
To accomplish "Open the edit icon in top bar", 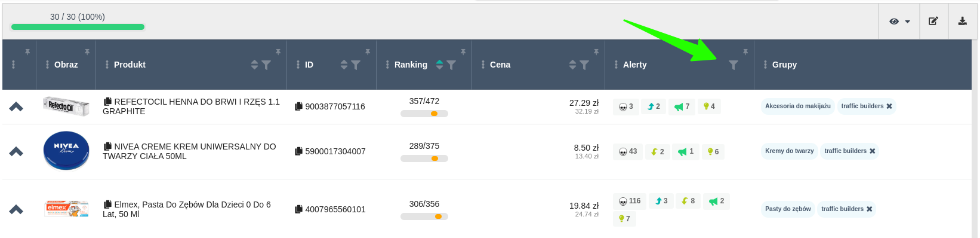I will coord(933,21).
